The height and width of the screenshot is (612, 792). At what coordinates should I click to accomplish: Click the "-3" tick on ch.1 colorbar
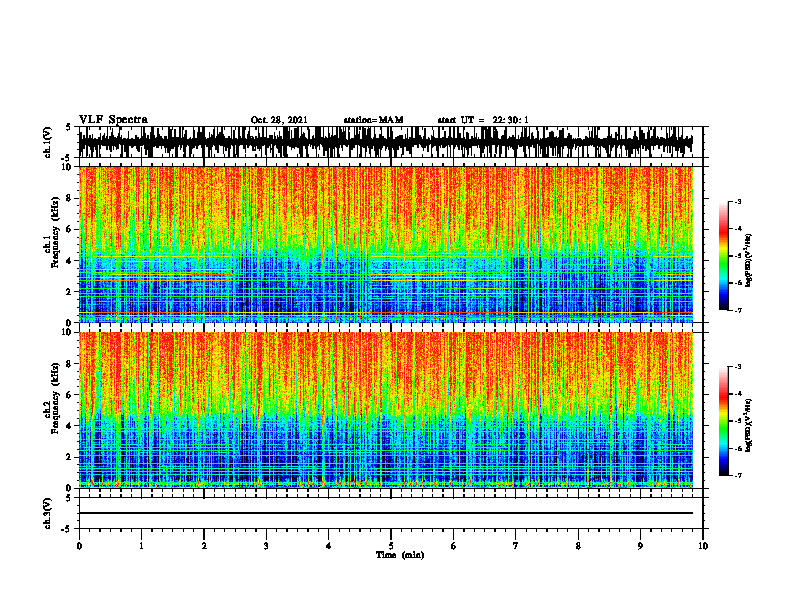[x=738, y=201]
